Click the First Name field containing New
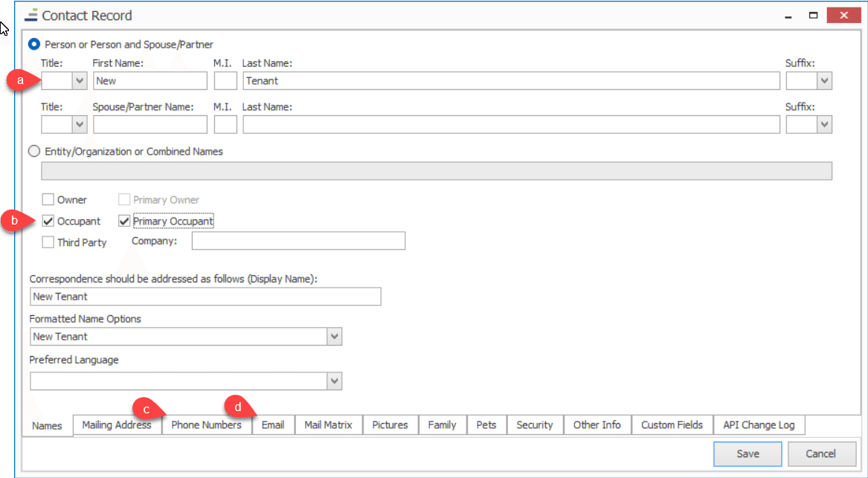The height and width of the screenshot is (478, 868). tap(150, 81)
